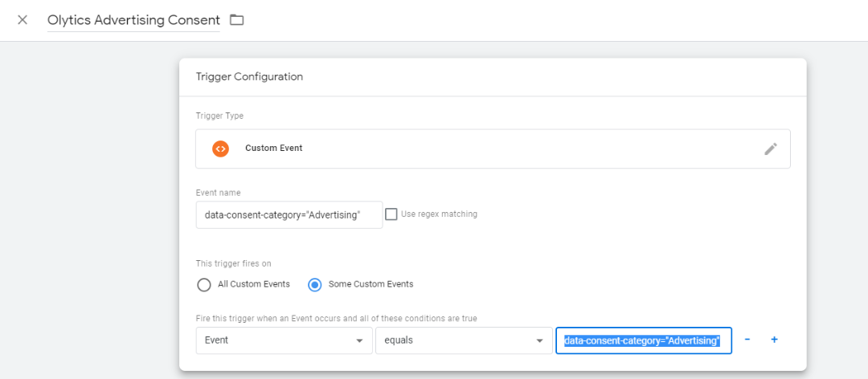The image size is (868, 379).
Task: Open folder icon next to trigger name
Action: click(x=237, y=20)
